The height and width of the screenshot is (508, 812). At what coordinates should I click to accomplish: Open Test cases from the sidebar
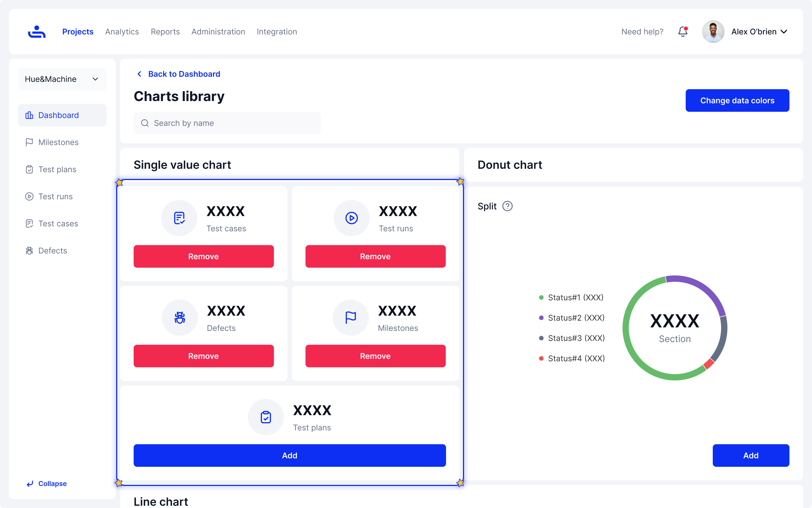point(62,224)
